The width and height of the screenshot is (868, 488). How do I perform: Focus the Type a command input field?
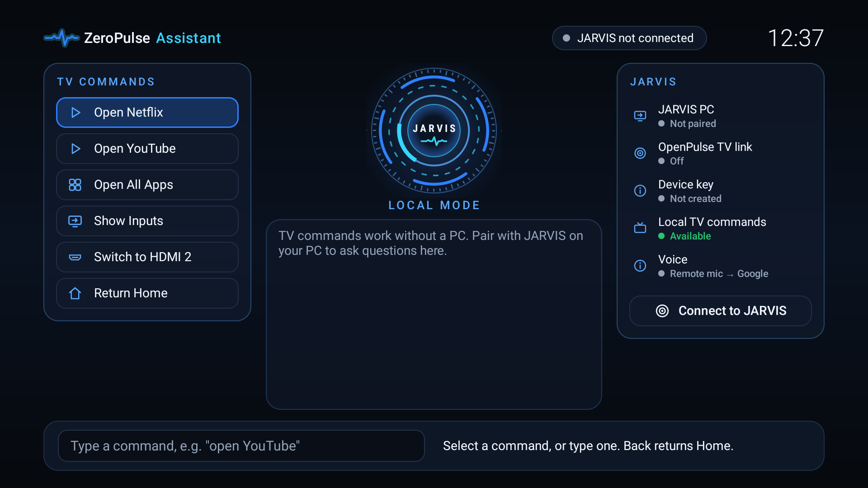click(241, 446)
